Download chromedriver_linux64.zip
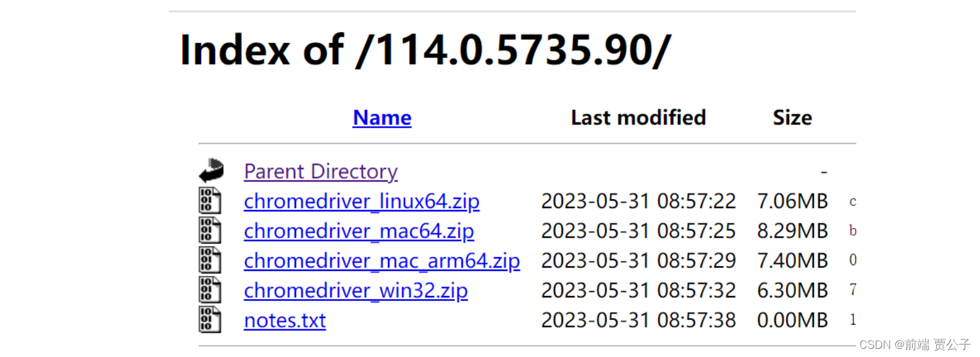980x357 pixels. click(362, 201)
